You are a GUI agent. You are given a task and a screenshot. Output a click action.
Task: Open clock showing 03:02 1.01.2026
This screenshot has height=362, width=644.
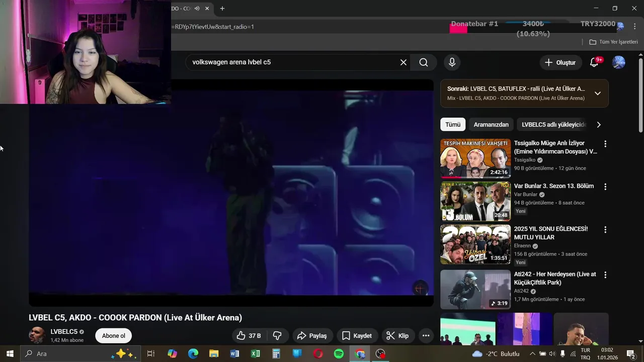tap(607, 353)
